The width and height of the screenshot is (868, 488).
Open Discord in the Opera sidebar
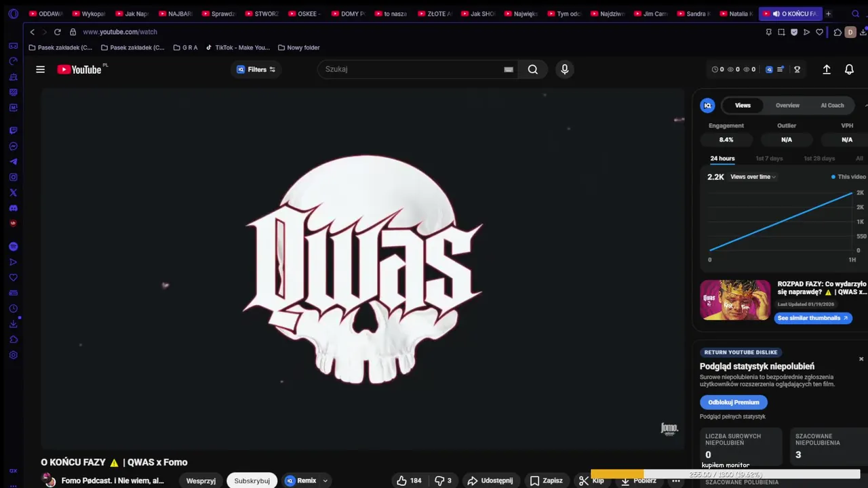coord(13,208)
